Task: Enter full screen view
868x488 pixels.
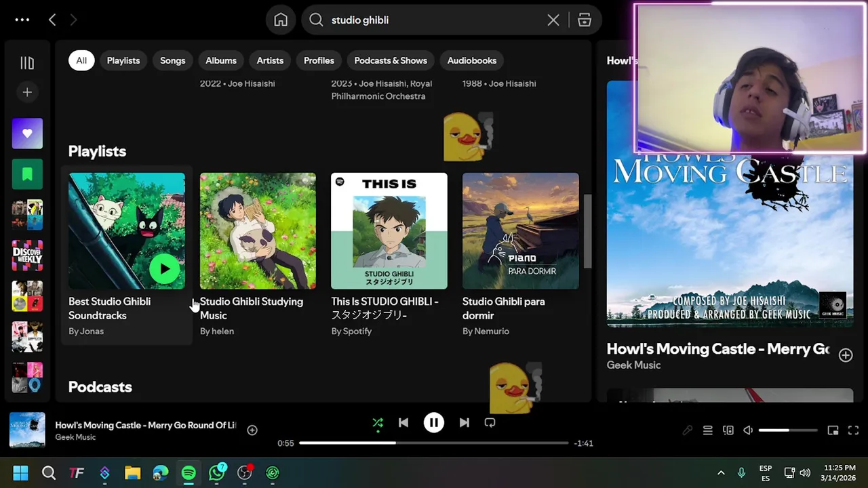Action: 854,430
